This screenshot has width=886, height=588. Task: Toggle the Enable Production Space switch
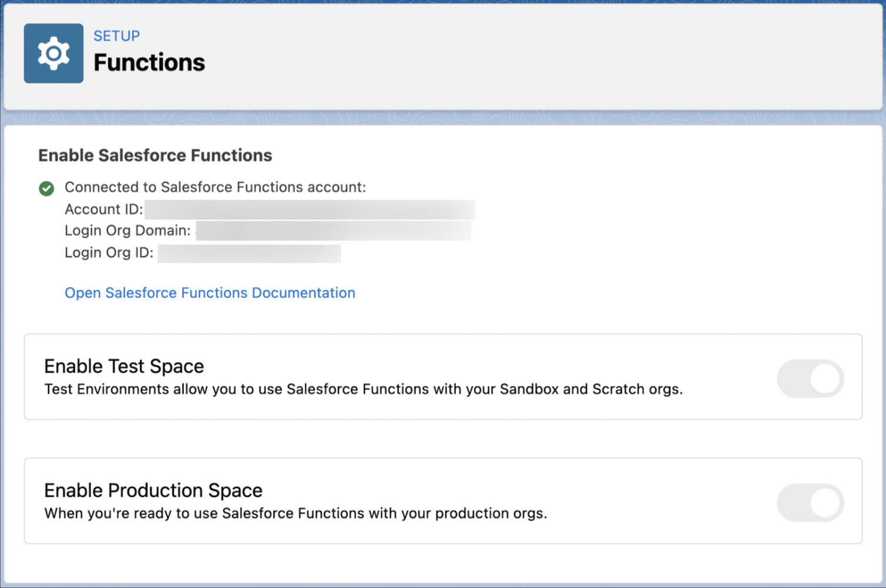coord(810,503)
